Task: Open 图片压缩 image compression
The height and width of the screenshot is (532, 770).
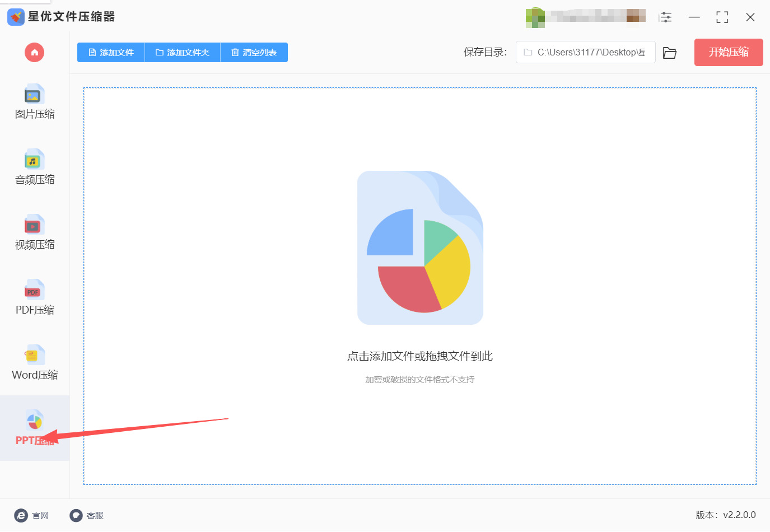Action: tap(35, 102)
